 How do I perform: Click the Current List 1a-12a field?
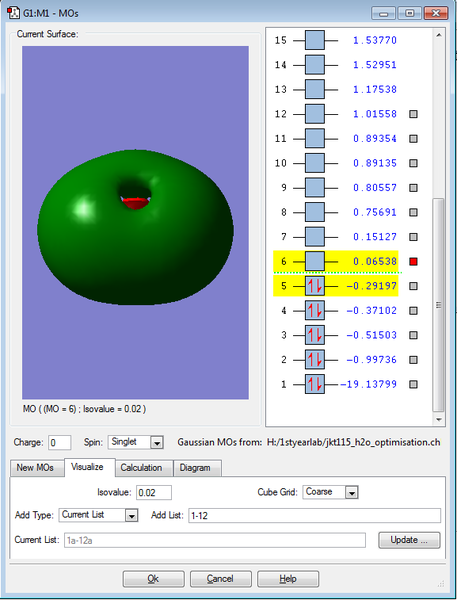215,540
